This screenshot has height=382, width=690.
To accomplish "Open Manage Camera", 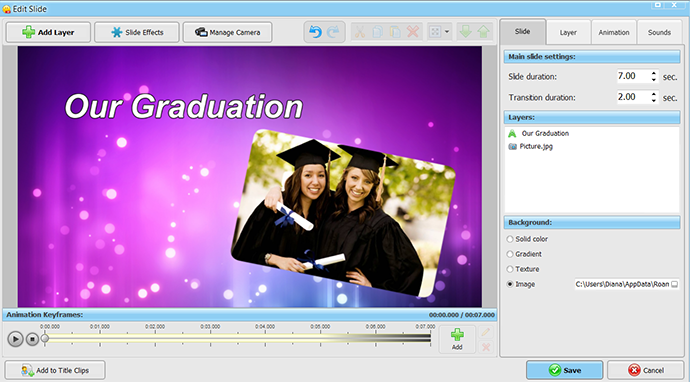I will [228, 32].
